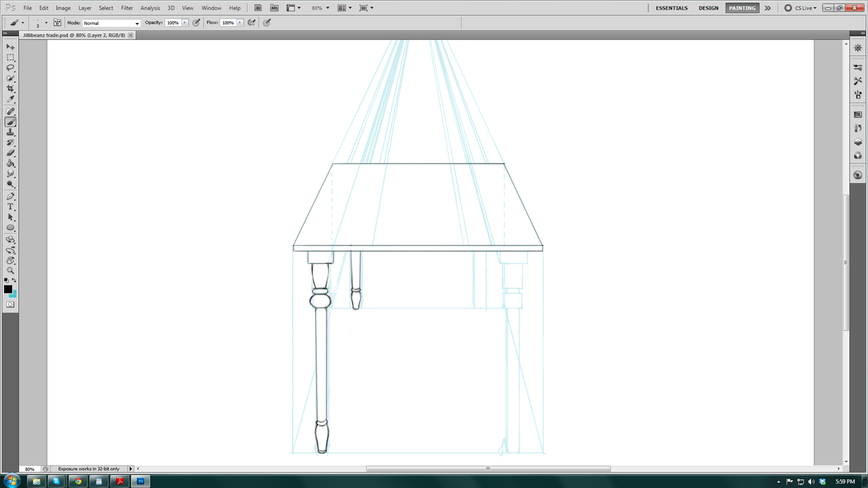Viewport: 868px width, 488px height.
Task: Click the Windows Start button
Action: tap(12, 481)
